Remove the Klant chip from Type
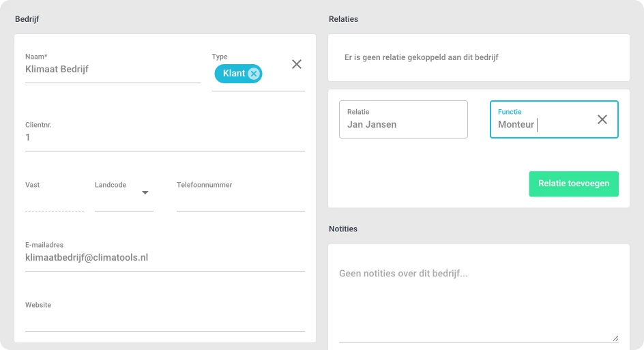The image size is (644, 350). pyautogui.click(x=254, y=74)
